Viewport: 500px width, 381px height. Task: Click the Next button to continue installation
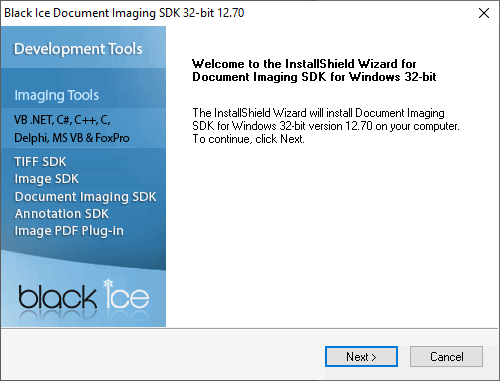pyautogui.click(x=361, y=357)
